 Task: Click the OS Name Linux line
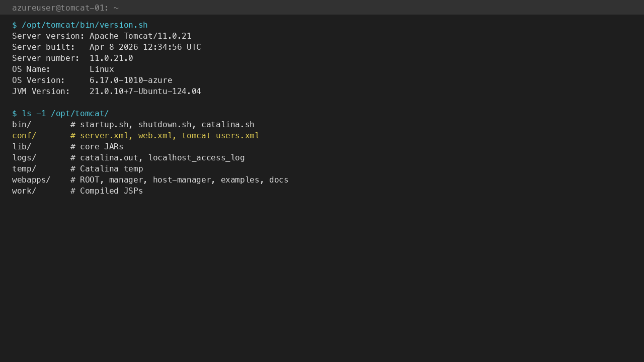(x=63, y=69)
